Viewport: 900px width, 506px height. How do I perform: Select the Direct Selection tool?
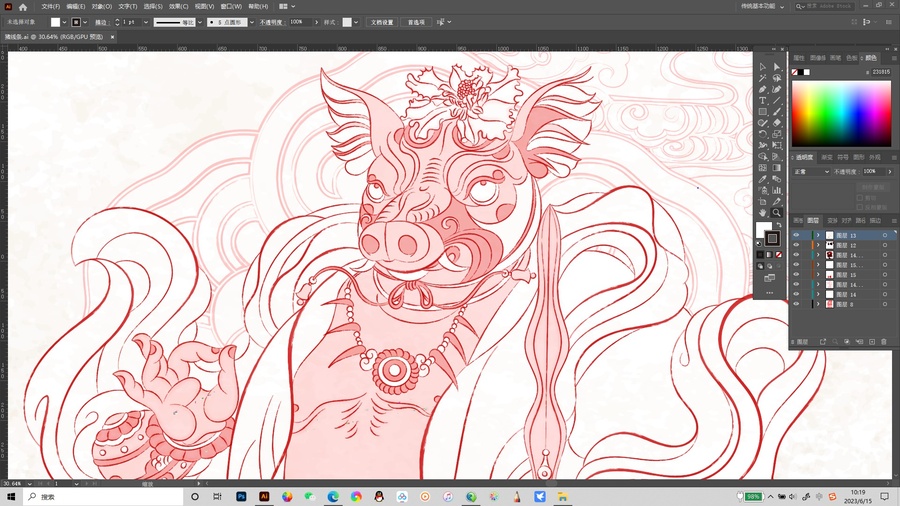point(777,67)
